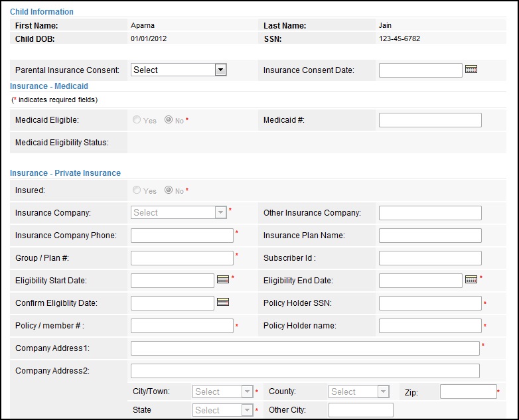
Task: Select No for Medicaid Eligible
Action: [x=169, y=119]
